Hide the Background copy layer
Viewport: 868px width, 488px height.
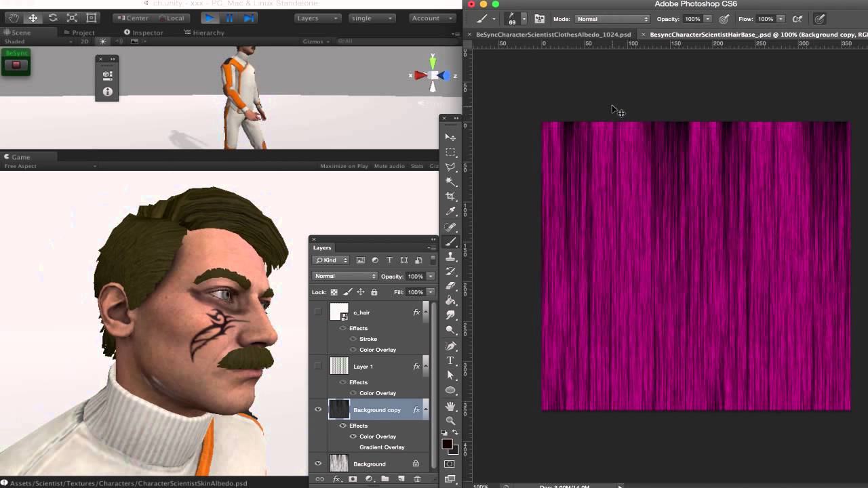(x=317, y=409)
